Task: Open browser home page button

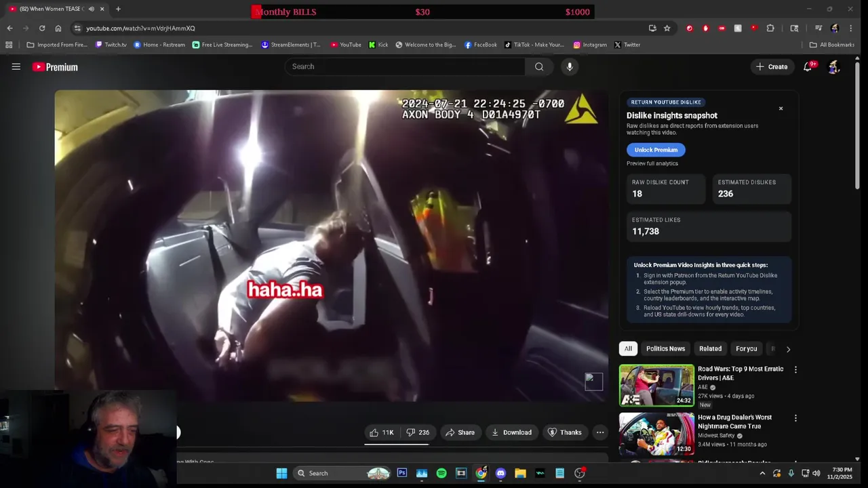Action: pos(58,28)
